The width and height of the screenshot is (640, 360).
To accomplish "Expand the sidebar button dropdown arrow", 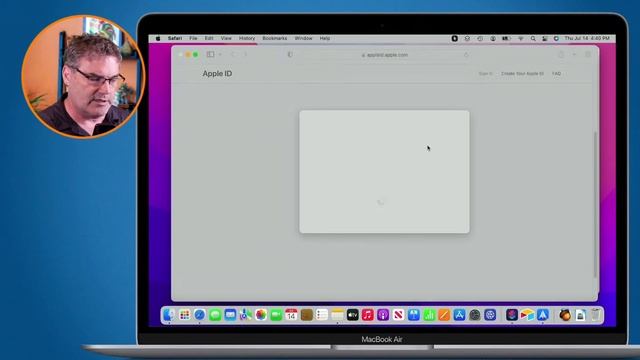I will [220, 54].
